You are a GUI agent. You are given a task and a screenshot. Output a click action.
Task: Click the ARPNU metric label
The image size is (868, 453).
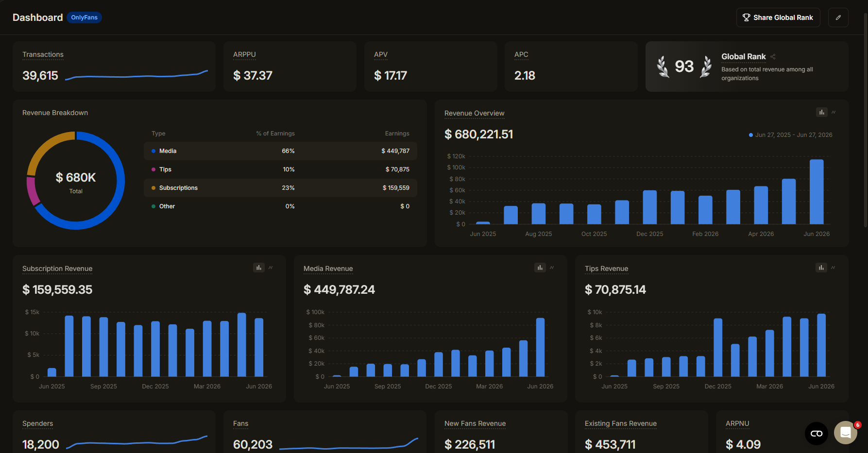tap(737, 423)
